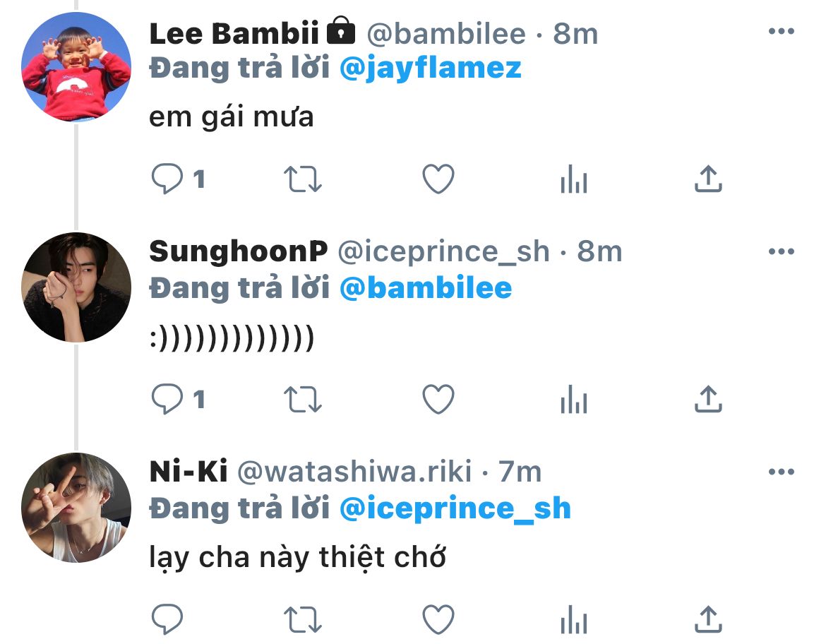Reply to Lee Bambii's tweet
This screenshot has width=826, height=644.
tap(167, 180)
